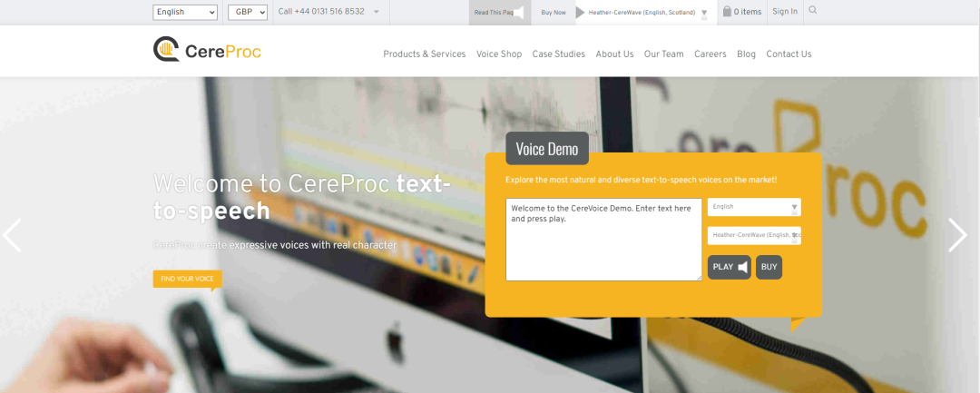The height and width of the screenshot is (393, 980).
Task: Click the speaker icon on Read This Page
Action: coord(518,13)
